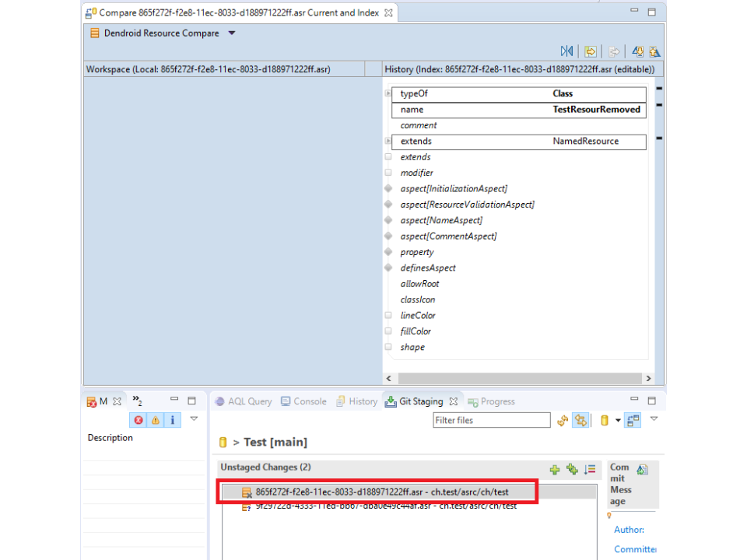Click the Author link label

629,530
